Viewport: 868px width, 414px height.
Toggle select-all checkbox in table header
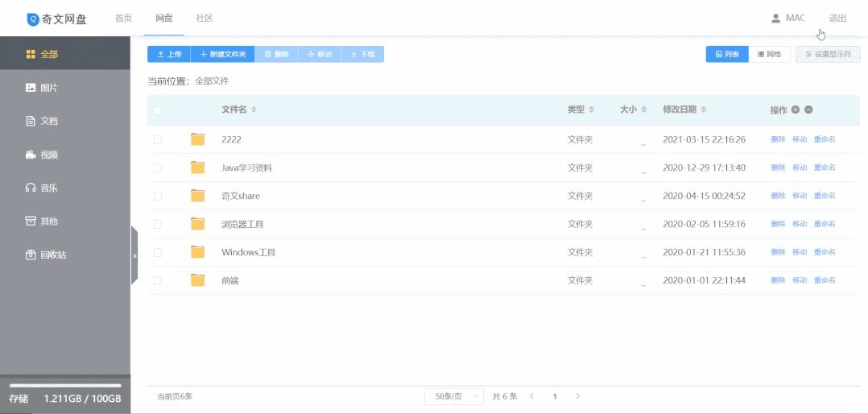[x=158, y=110]
